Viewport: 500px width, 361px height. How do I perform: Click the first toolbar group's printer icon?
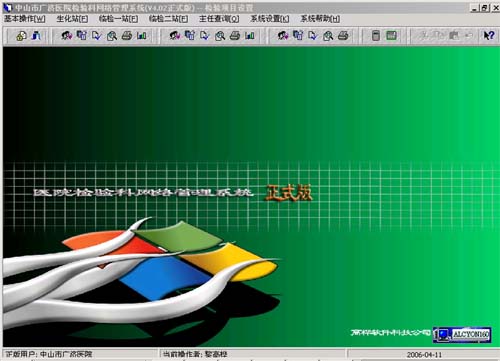pyautogui.click(x=127, y=36)
